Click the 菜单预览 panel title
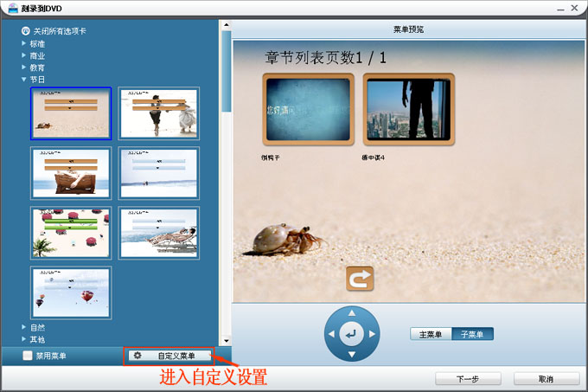Viewport: 588px width, 392px height. point(408,29)
